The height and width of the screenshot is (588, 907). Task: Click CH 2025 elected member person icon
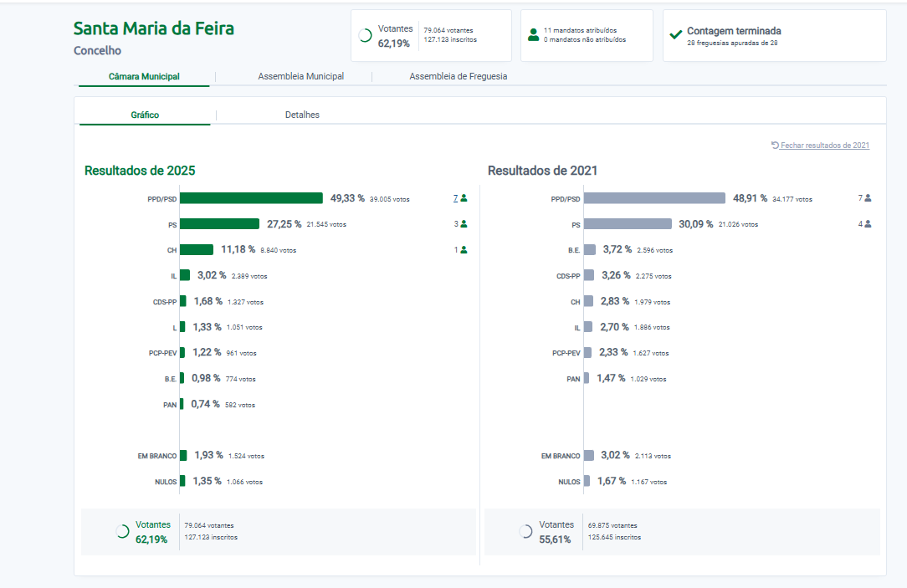[x=464, y=249]
